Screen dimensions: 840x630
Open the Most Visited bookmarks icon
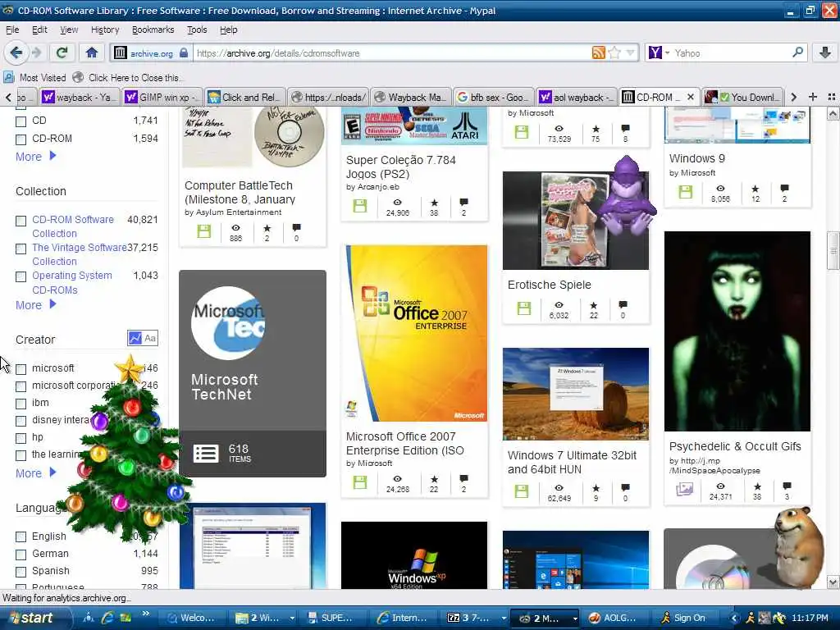click(x=8, y=77)
